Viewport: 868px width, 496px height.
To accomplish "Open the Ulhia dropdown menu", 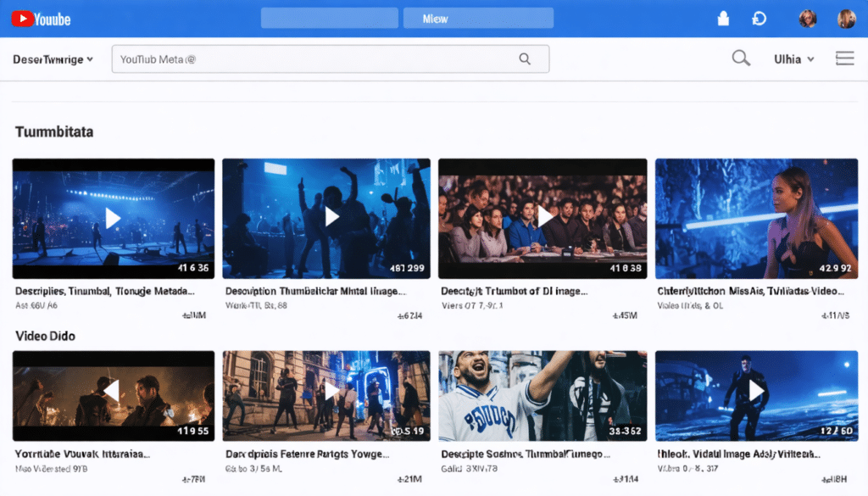I will pyautogui.click(x=793, y=59).
